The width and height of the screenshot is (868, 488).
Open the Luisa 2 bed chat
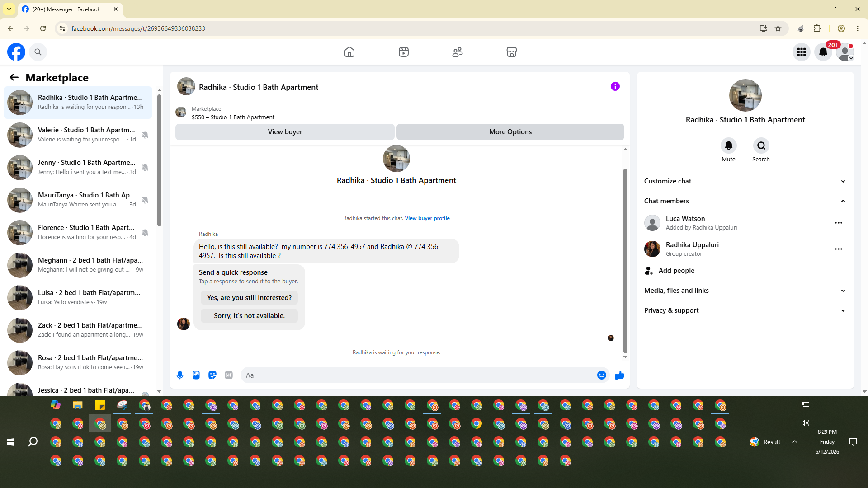pyautogui.click(x=78, y=298)
